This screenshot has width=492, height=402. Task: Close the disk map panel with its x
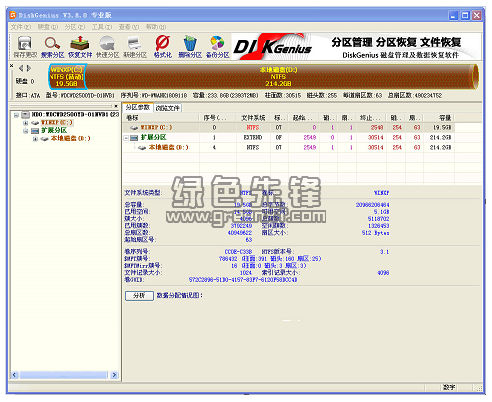click(x=12, y=66)
